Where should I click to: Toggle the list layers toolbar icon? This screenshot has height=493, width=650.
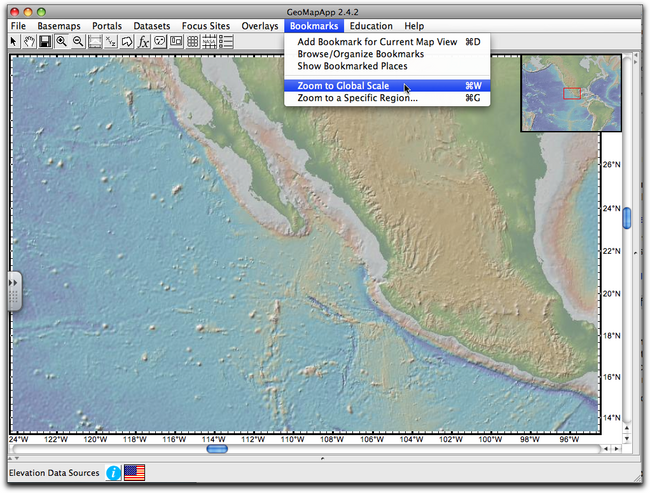[x=226, y=41]
